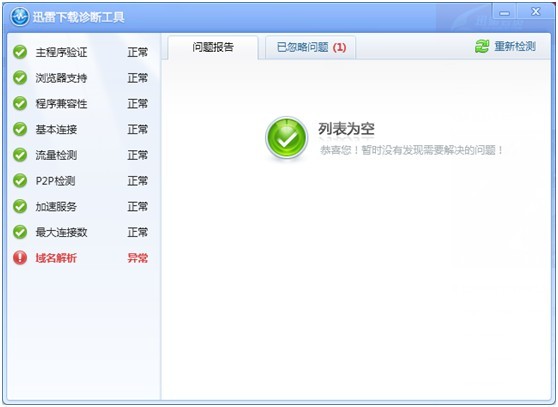Click the green check icon beside 主程序验证

point(20,52)
